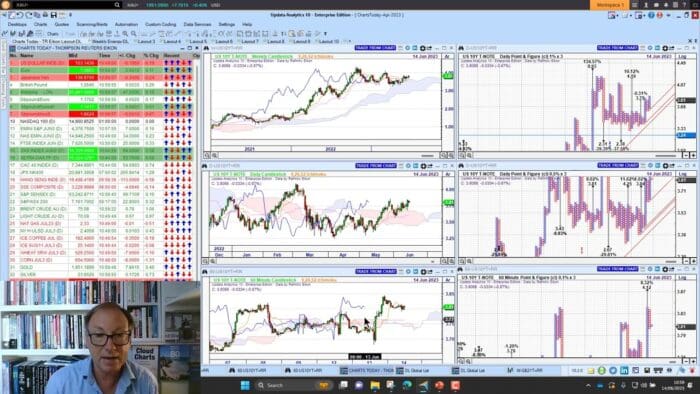700x394 pixels.
Task: Click the Print icon in quick access toolbar
Action: (45, 15)
